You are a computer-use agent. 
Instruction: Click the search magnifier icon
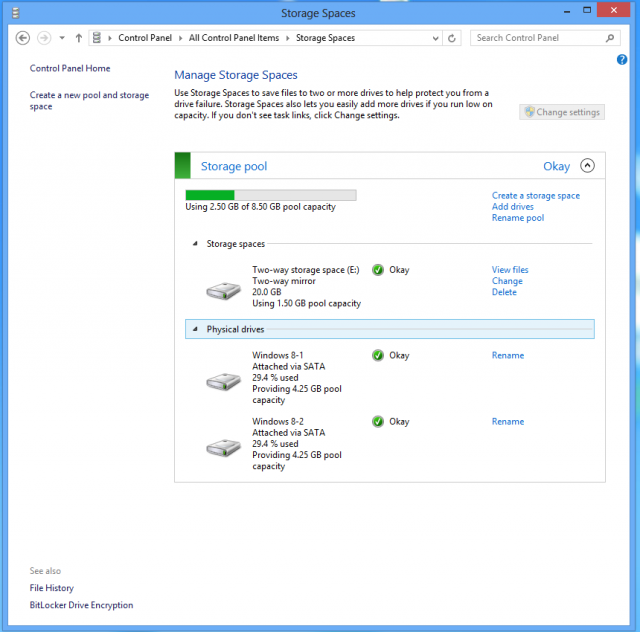[x=610, y=38]
